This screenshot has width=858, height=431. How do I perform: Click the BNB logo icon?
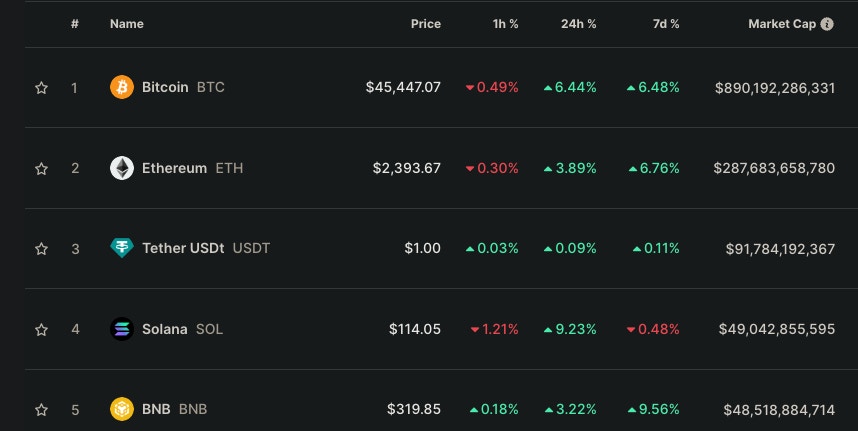(x=121, y=409)
